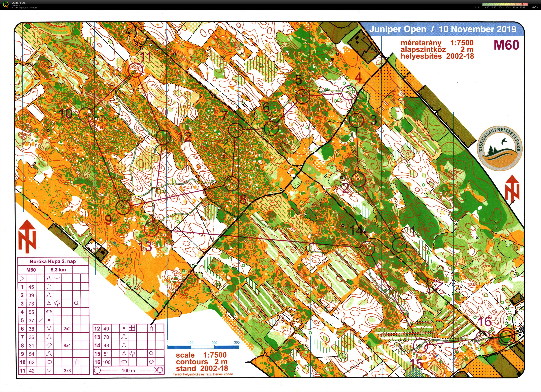Image resolution: width=541 pixels, height=392 pixels.
Task: Select control circle number 5
Action: 302,96
